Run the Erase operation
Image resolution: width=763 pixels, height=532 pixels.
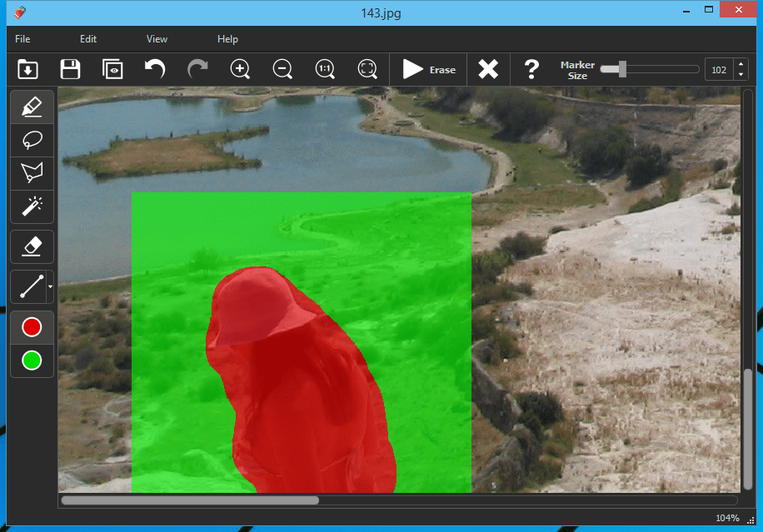click(428, 69)
